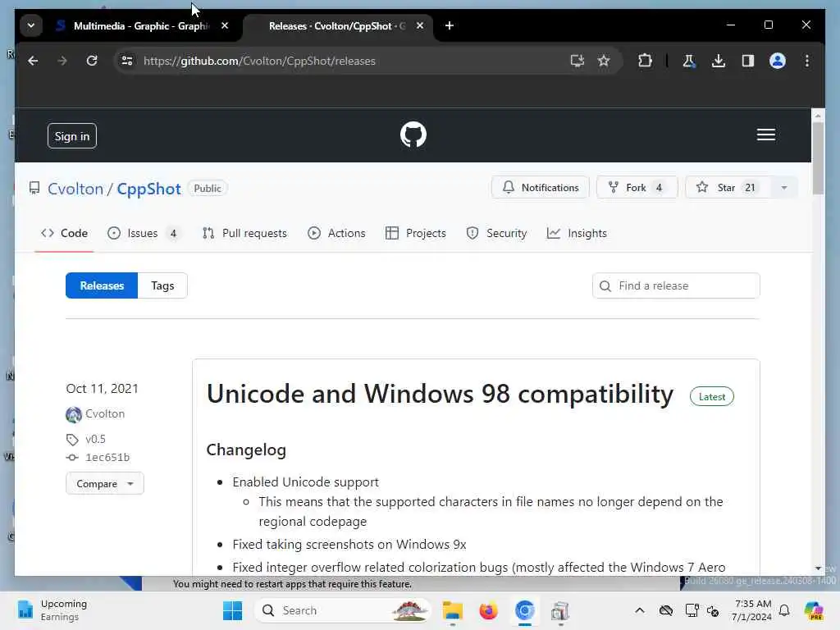Screen dimensions: 840x630
Task: Switch to the Tags view
Action: click(x=163, y=285)
